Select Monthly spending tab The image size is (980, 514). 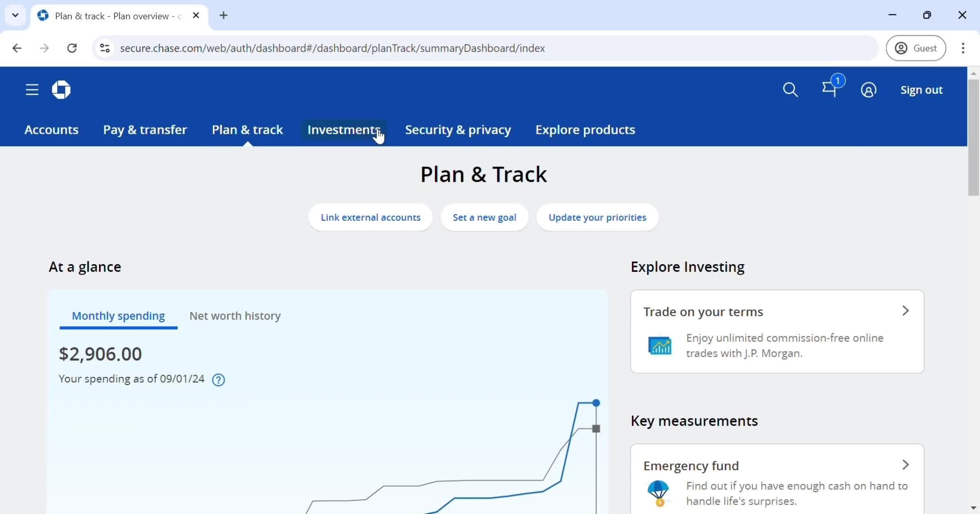(119, 315)
